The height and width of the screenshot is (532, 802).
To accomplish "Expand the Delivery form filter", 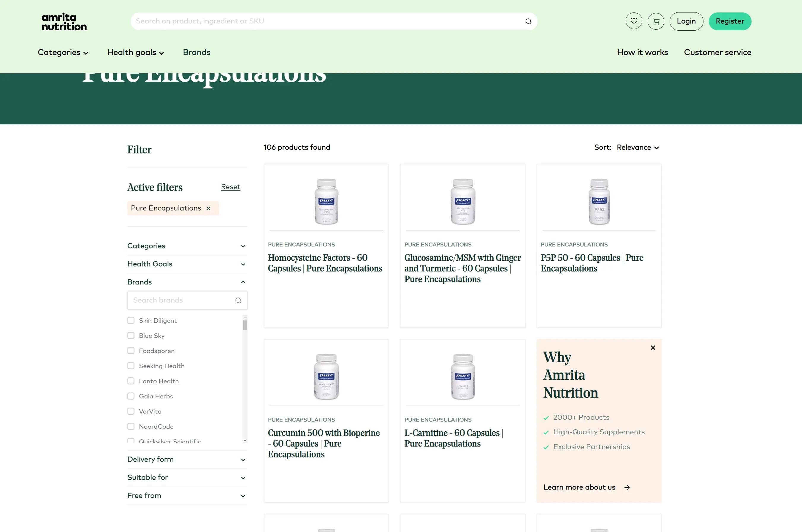I will 187,459.
